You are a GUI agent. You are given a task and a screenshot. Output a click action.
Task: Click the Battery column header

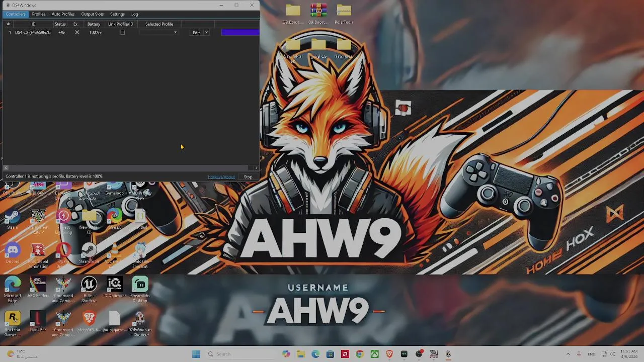coord(94,24)
